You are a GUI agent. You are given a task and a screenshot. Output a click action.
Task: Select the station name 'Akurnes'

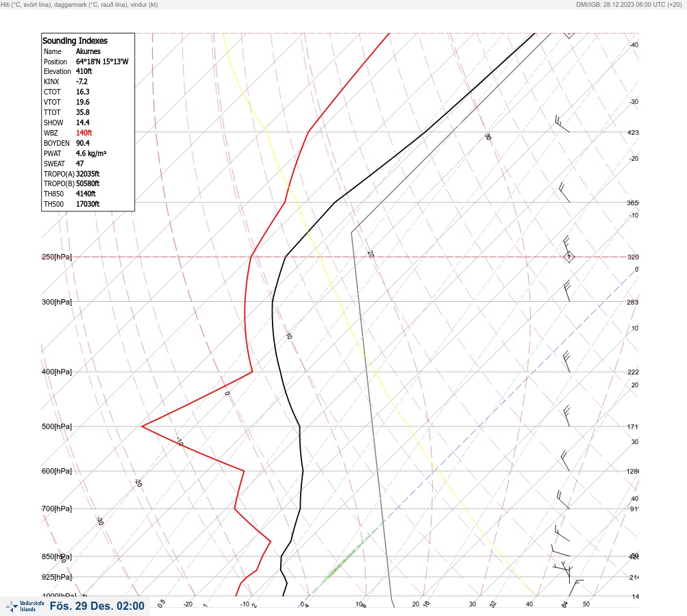coord(88,51)
